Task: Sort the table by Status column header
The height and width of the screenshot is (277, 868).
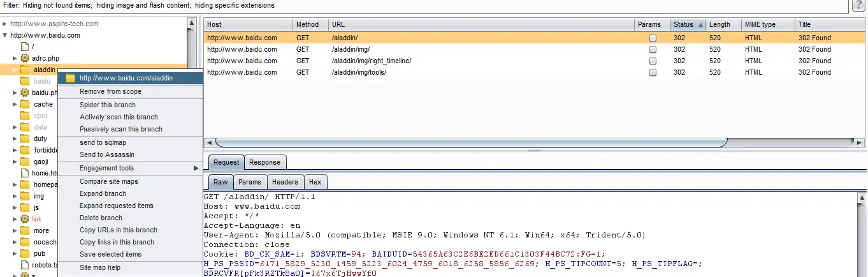Action: point(688,24)
